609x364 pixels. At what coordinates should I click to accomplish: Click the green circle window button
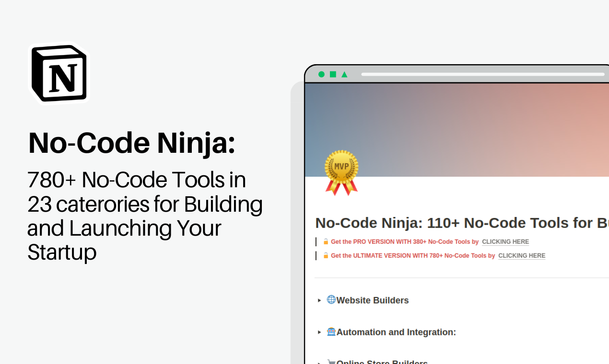coord(321,74)
